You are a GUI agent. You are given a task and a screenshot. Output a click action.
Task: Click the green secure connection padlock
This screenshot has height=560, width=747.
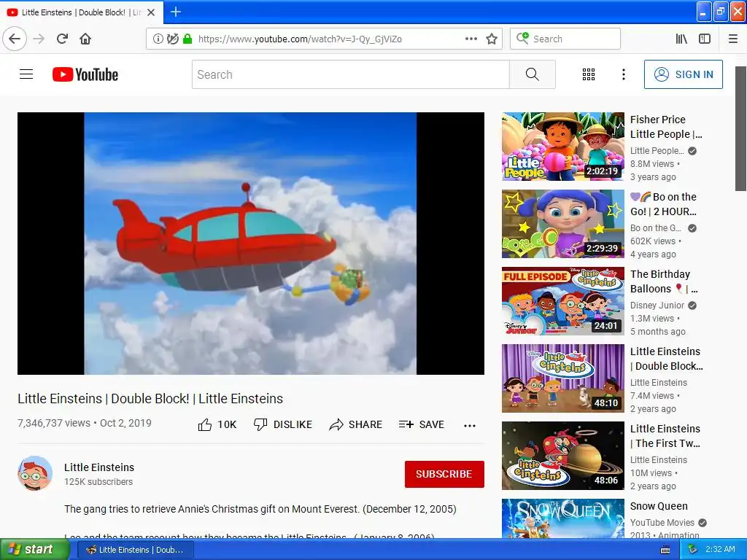[x=187, y=39]
